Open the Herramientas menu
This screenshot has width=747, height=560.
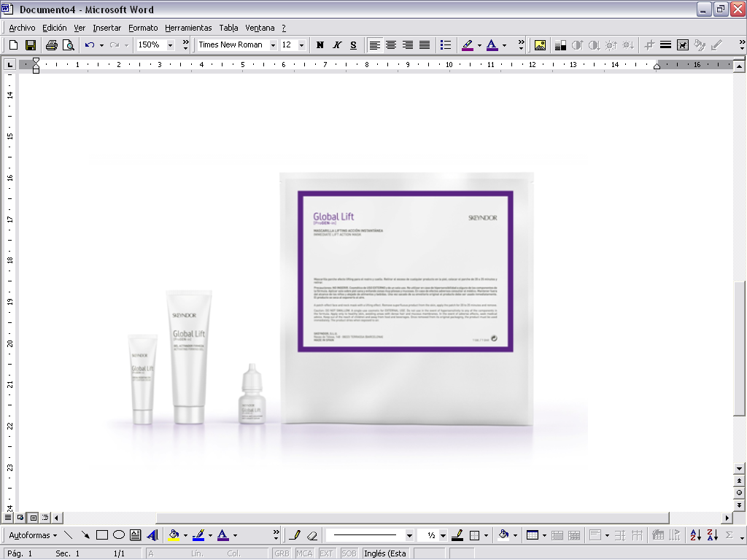[x=189, y=28]
